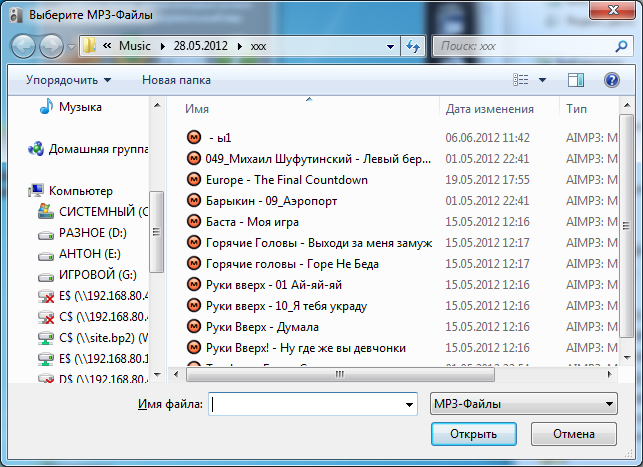Select 28.05.2012 in the address path
Viewport: 643px width, 467px height.
coord(201,46)
